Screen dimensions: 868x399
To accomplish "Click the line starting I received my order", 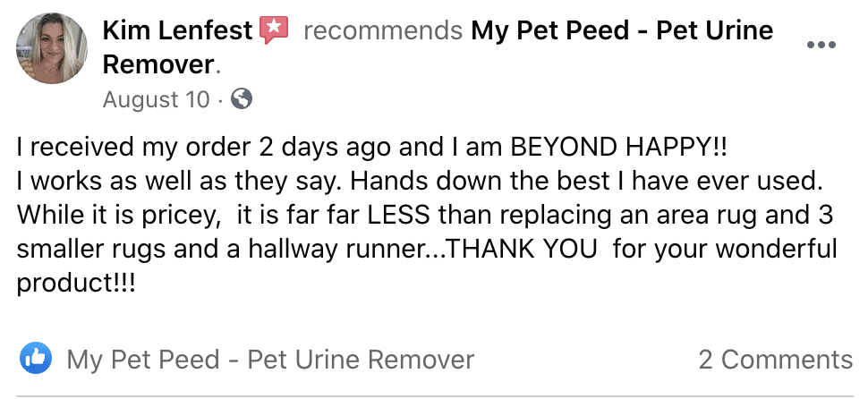I will [370, 148].
